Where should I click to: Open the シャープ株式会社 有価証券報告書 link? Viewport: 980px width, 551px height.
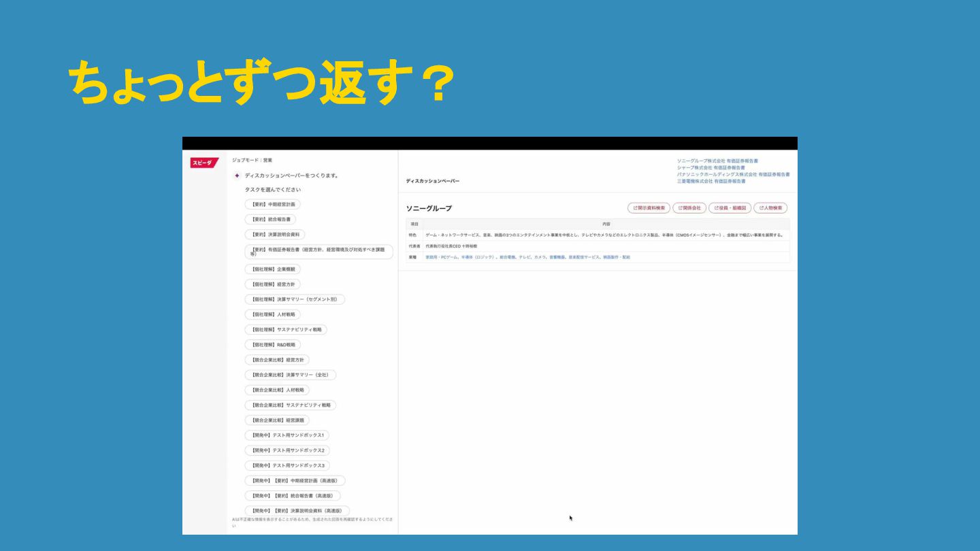[x=711, y=167]
